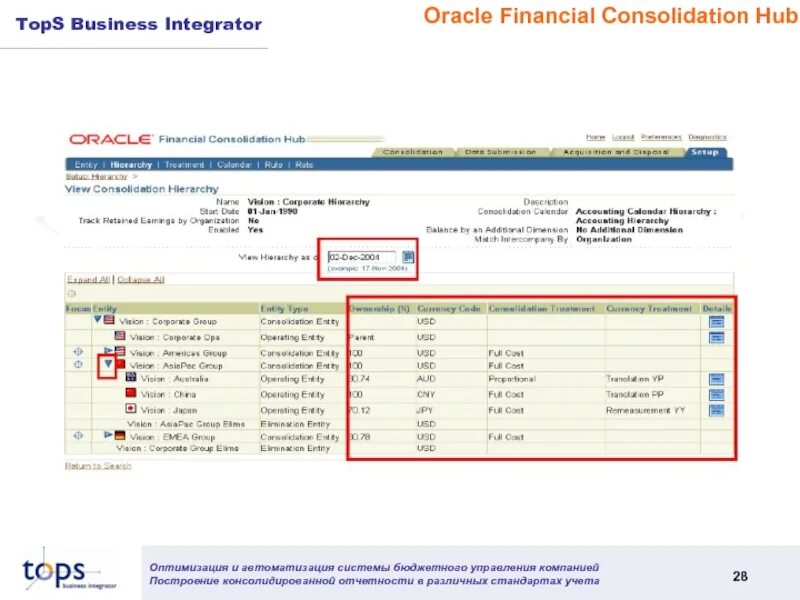Select Vision : AsiaPac Group entity
The image size is (800, 600).
point(176,366)
